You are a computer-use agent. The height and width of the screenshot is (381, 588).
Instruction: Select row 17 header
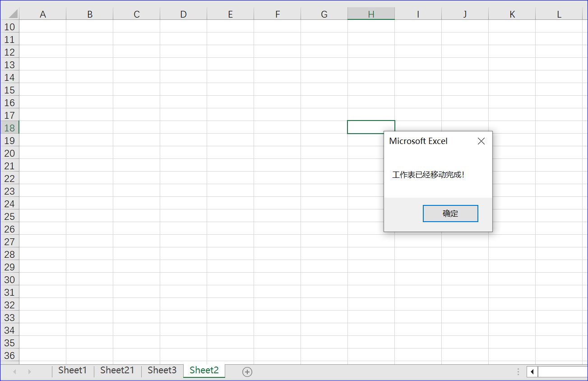tap(9, 115)
